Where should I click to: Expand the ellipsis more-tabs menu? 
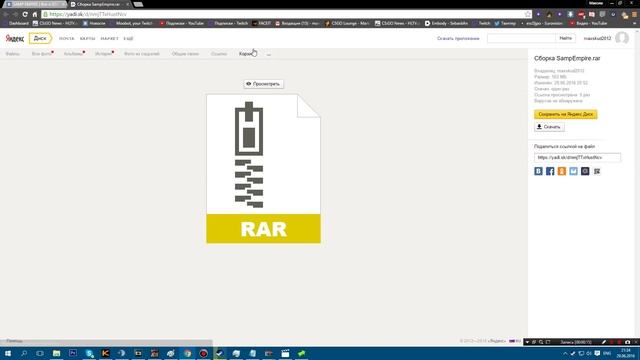point(269,54)
